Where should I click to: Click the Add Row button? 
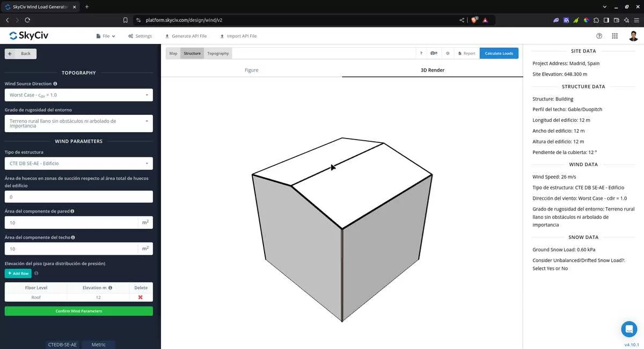pos(18,273)
